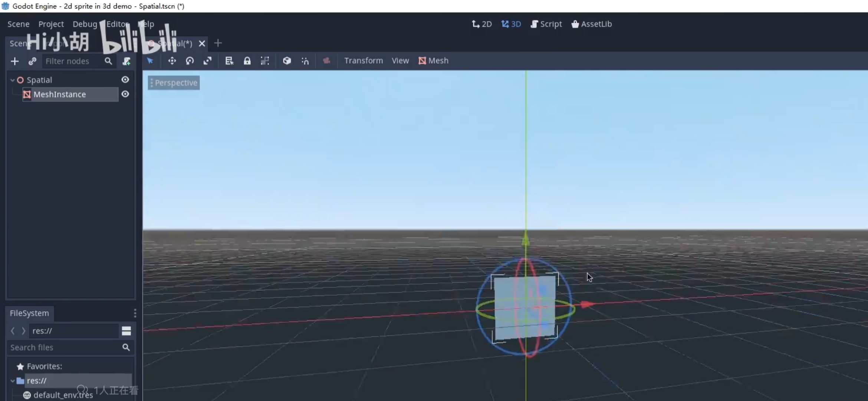Click the Rotate tool icon
Screen dimensions: 868x401
tap(189, 61)
